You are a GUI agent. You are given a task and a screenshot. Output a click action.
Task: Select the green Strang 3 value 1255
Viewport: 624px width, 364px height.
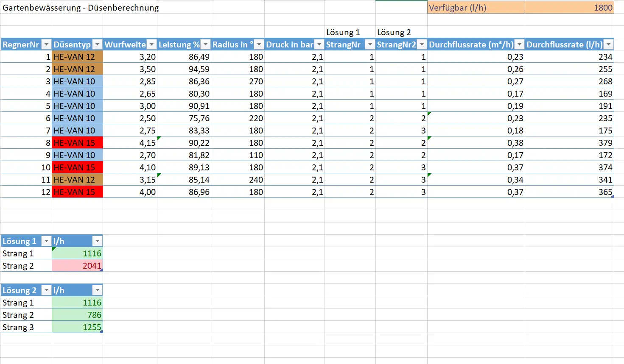(77, 327)
